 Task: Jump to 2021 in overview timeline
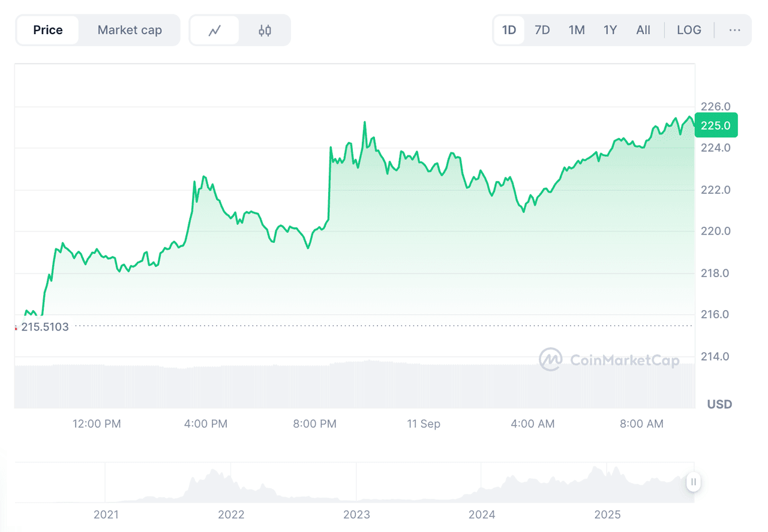(x=106, y=515)
